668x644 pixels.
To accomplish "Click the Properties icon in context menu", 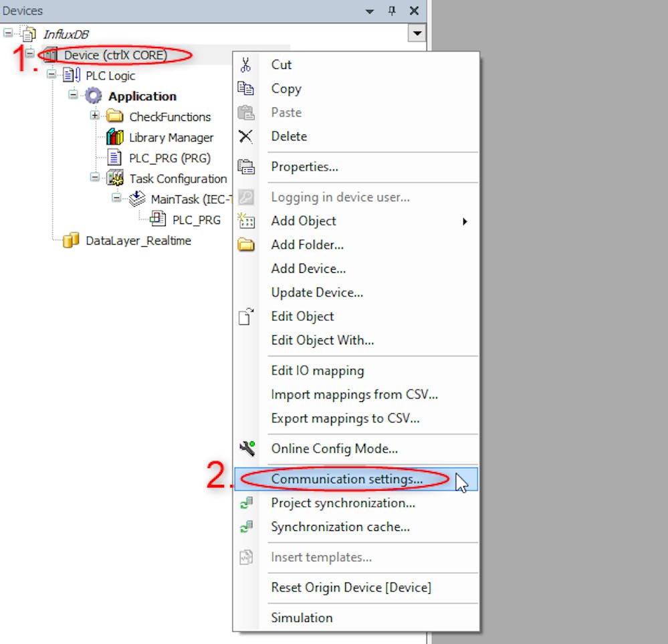I will click(x=246, y=167).
